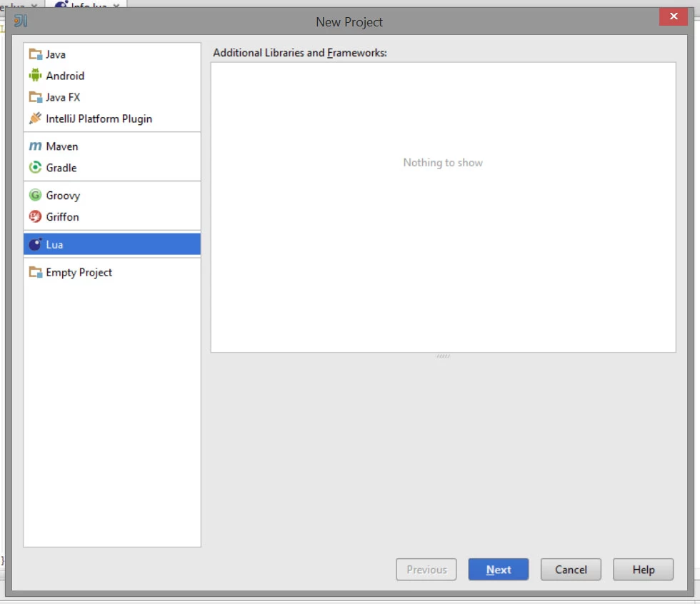700x604 pixels.
Task: Cancel the New Project dialog
Action: click(x=571, y=569)
